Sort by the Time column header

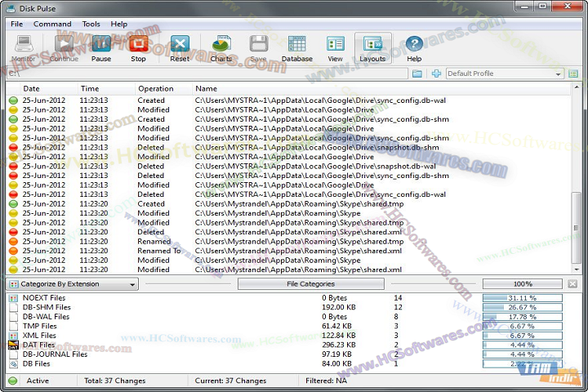[x=106, y=89]
